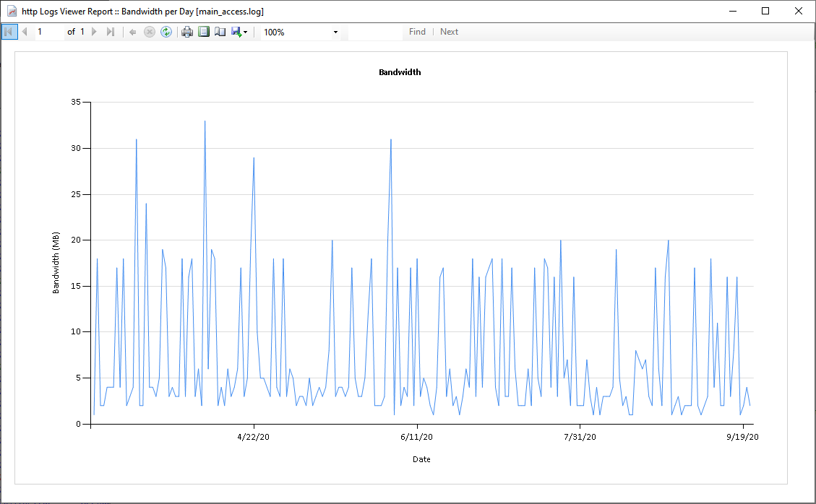Screen dimensions: 816x504
Task: Print the bandwidth report
Action: tap(186, 32)
